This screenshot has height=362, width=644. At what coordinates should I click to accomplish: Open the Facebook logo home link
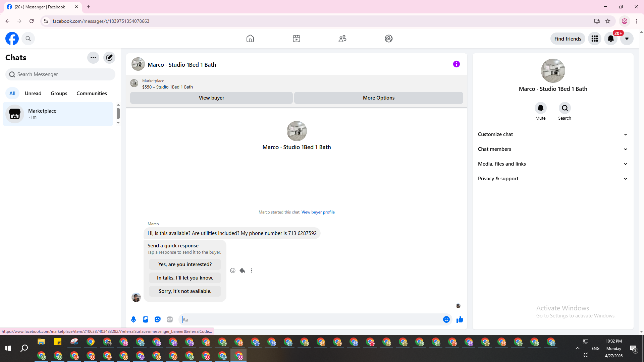click(12, 39)
